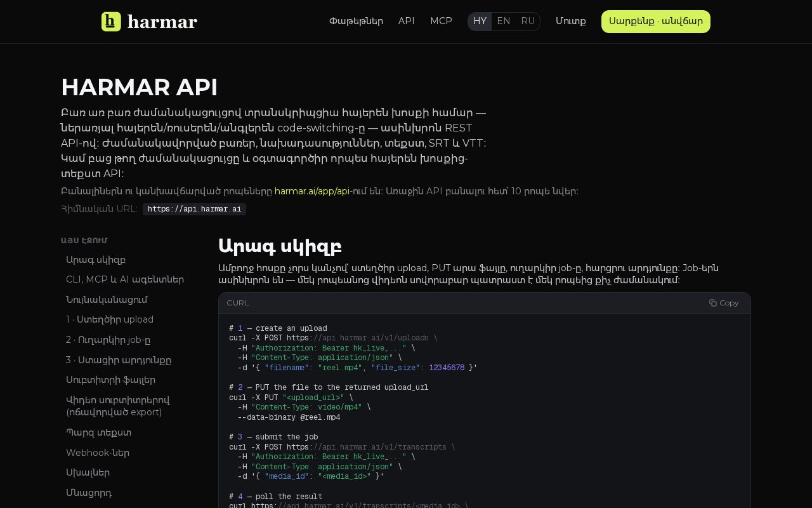
Task: Go to CLI, MCP և AI ագենտներ section
Action: [125, 279]
